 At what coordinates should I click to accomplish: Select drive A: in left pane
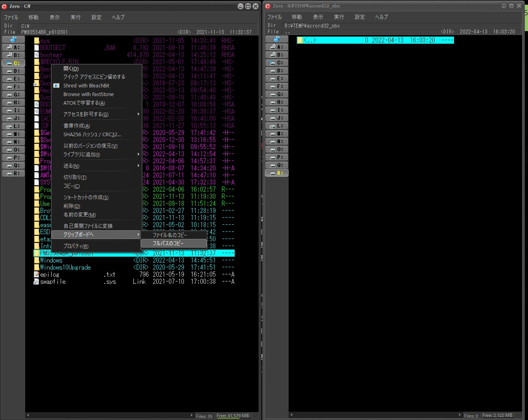click(13, 47)
